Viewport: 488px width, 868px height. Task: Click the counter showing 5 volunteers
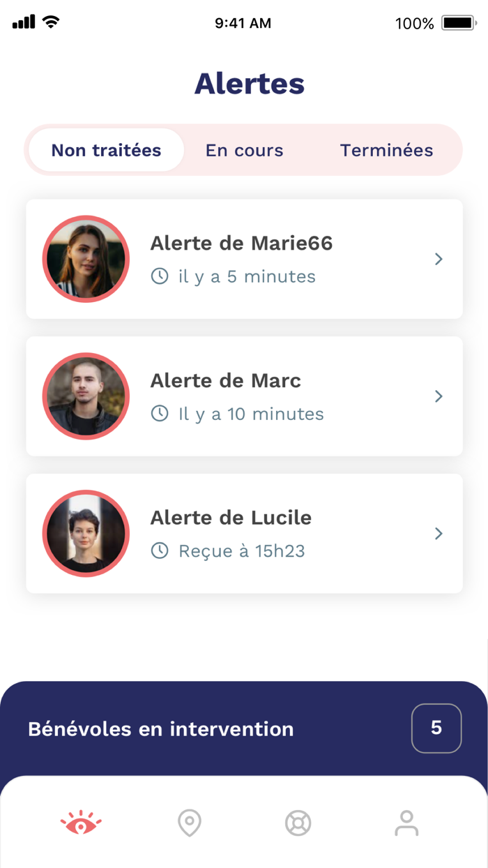tap(436, 728)
